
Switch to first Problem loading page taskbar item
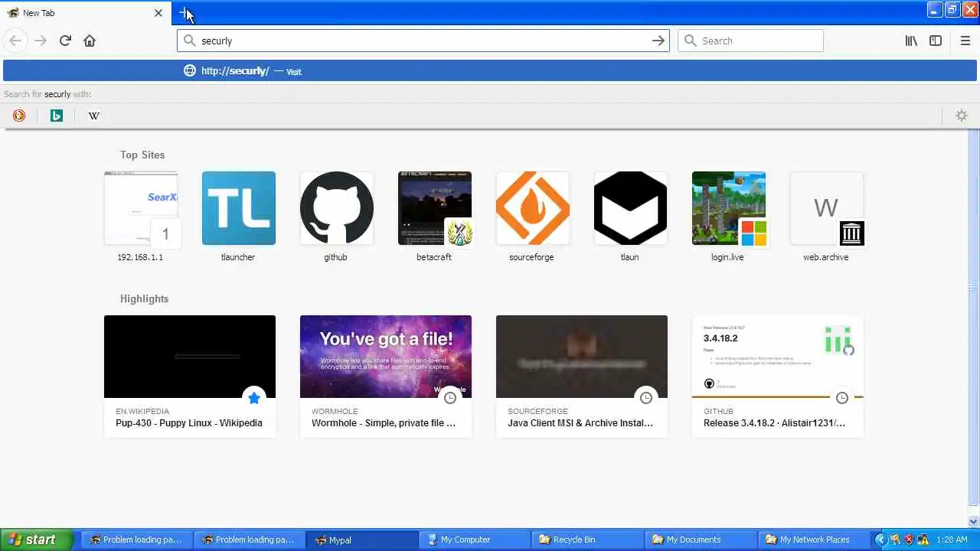[136, 540]
